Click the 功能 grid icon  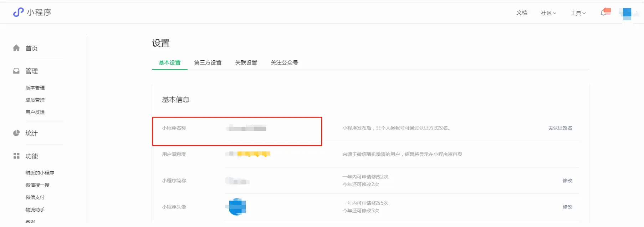click(16, 156)
